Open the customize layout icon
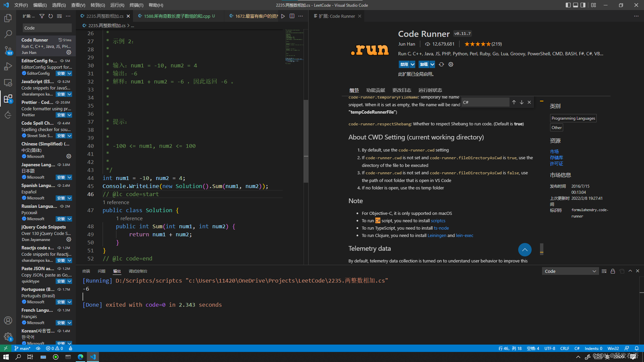The image size is (644, 362). tap(594, 5)
